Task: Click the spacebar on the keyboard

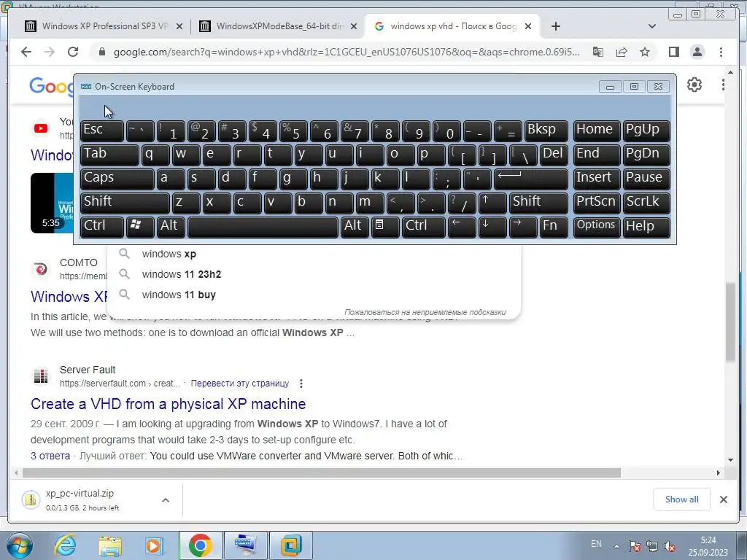Action: point(263,226)
